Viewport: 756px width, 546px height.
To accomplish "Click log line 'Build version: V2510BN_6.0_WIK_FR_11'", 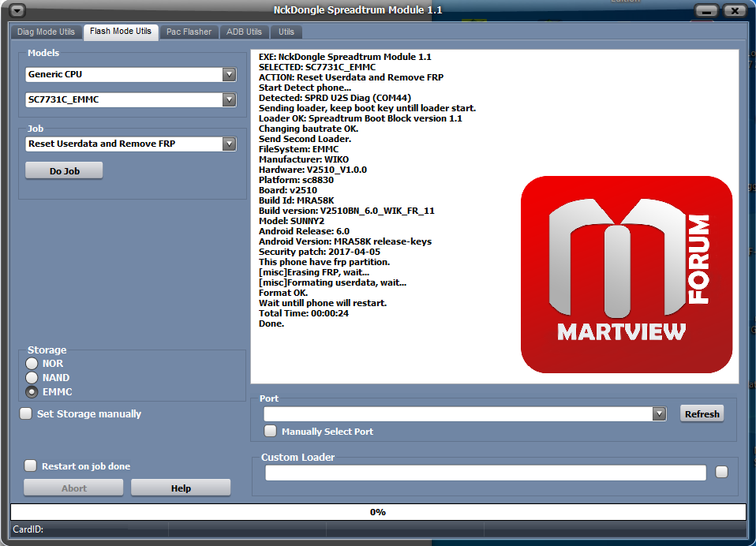I will point(346,211).
